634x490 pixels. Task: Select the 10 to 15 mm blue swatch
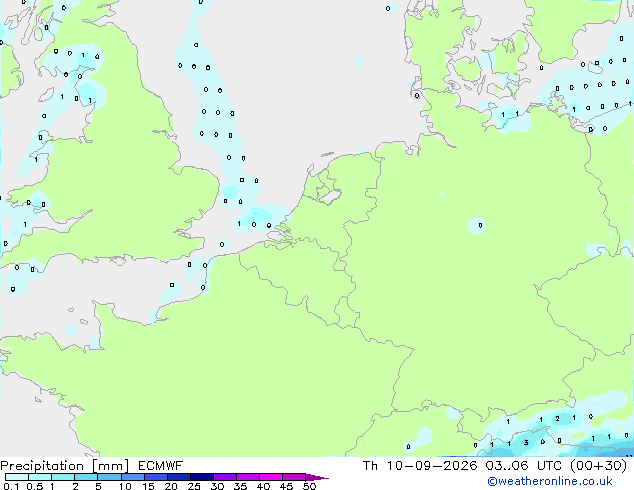tap(132, 477)
